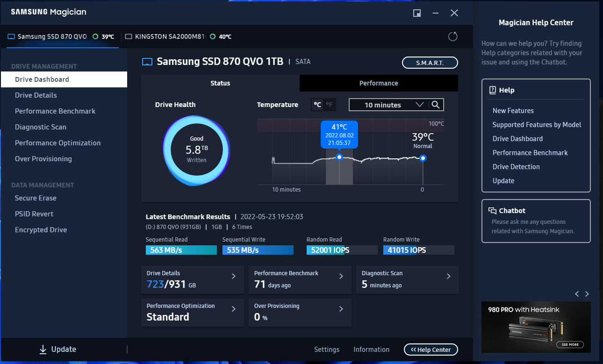Screen dimensions: 603x364
Task: Open Performance Optimization in the sidebar
Action: pos(64,143)
